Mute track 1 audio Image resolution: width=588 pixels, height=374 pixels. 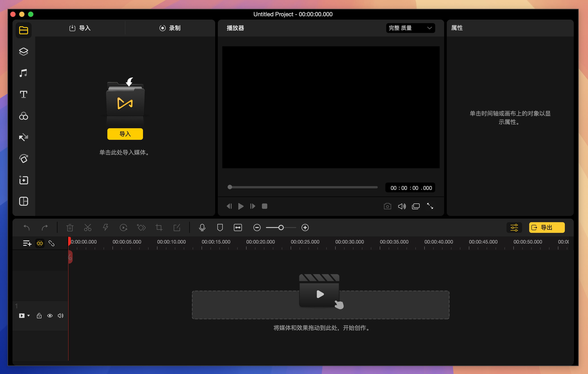tap(60, 316)
